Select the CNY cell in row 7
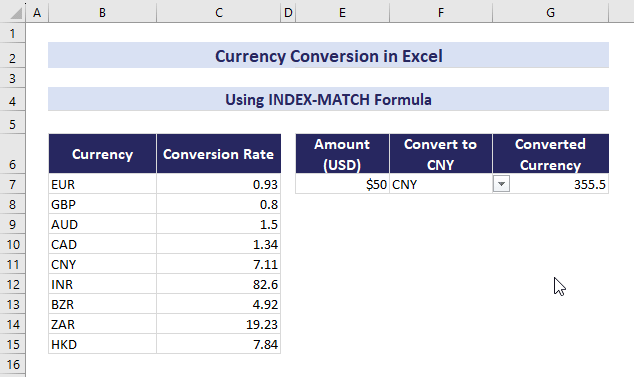Screen dimensions: 634x377 click(441, 184)
